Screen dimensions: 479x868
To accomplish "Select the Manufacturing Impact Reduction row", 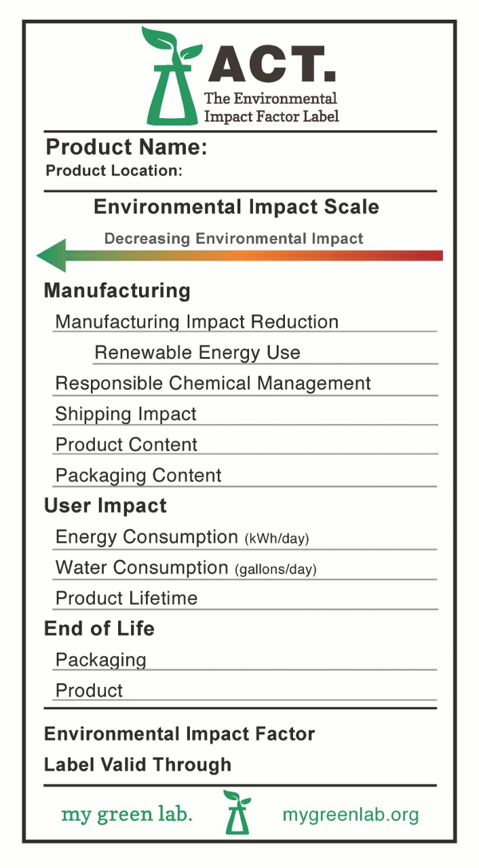I will pos(197,322).
